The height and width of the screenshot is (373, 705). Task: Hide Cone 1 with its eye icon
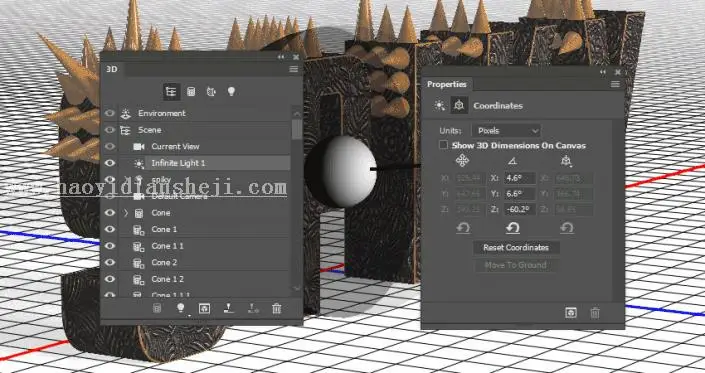[x=110, y=229]
